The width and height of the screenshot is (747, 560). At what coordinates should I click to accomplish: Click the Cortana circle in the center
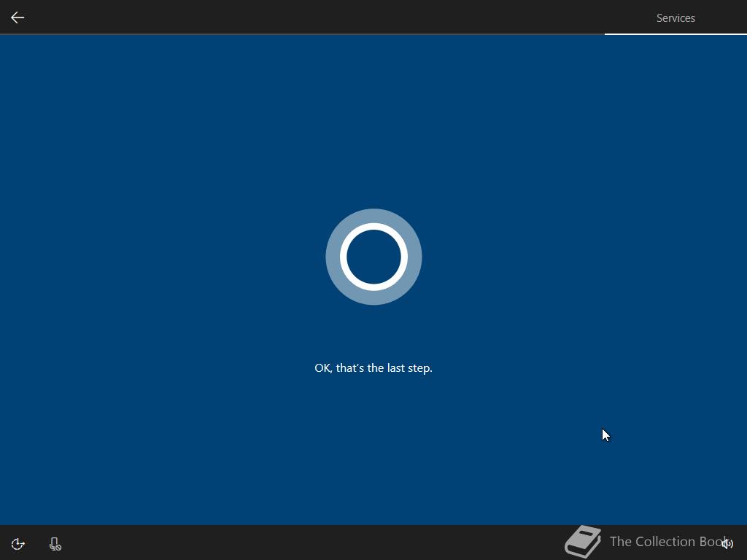point(373,257)
